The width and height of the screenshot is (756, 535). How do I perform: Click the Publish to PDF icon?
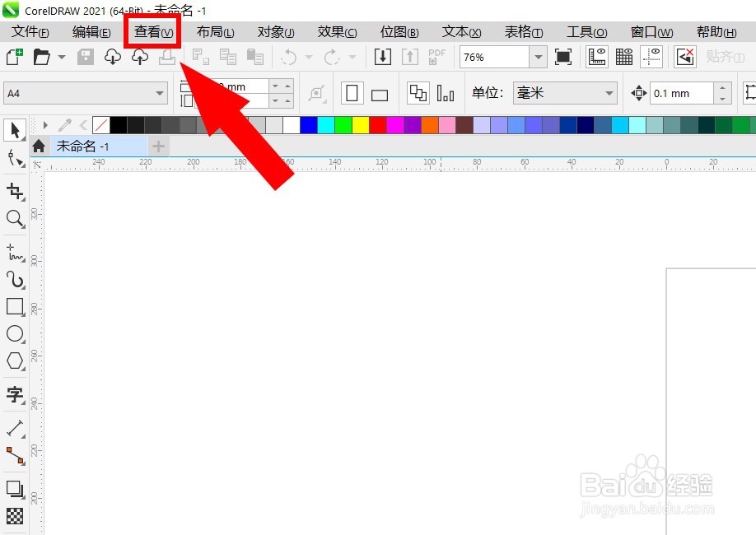tap(436, 57)
